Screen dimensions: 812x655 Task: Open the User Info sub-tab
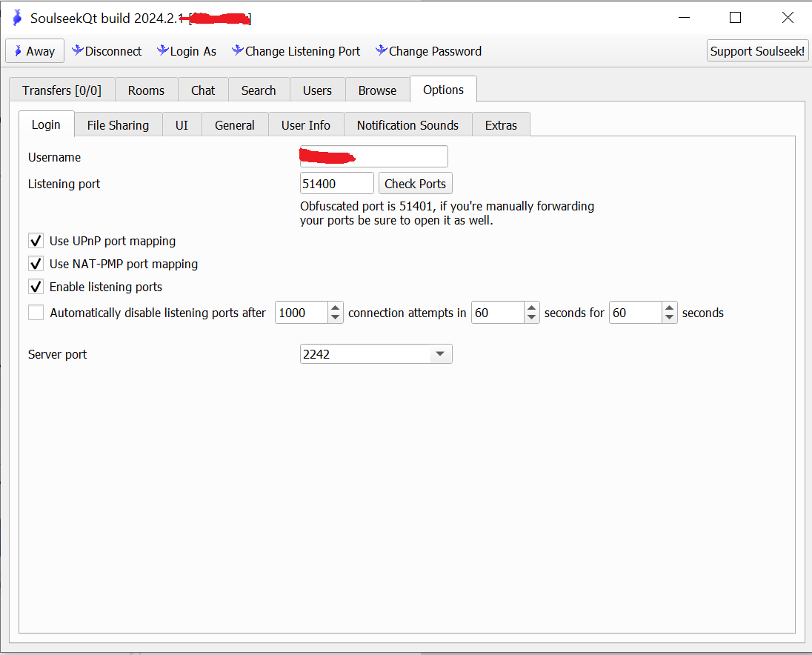coord(306,124)
